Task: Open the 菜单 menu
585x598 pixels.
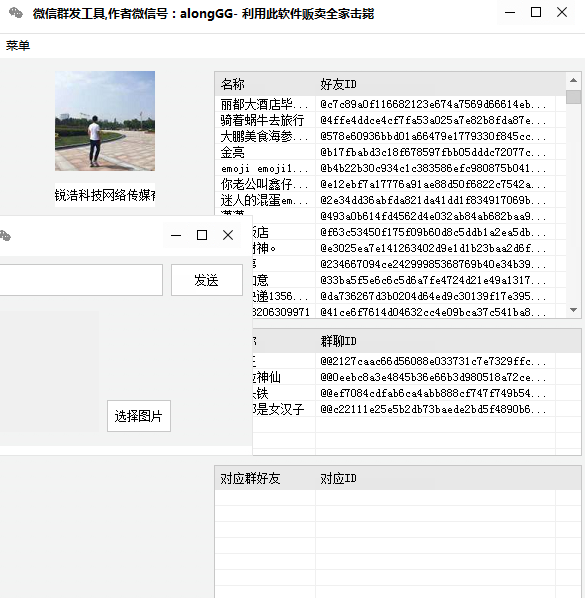Action: pos(18,46)
